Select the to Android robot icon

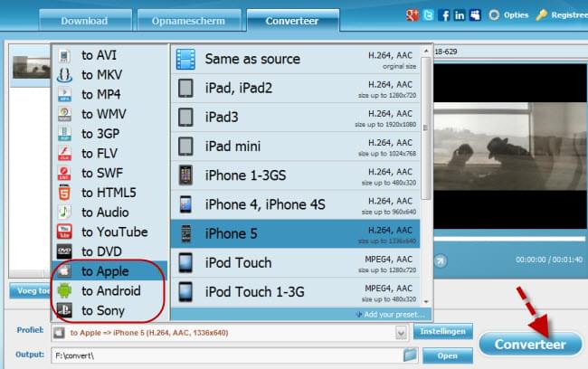click(x=64, y=290)
